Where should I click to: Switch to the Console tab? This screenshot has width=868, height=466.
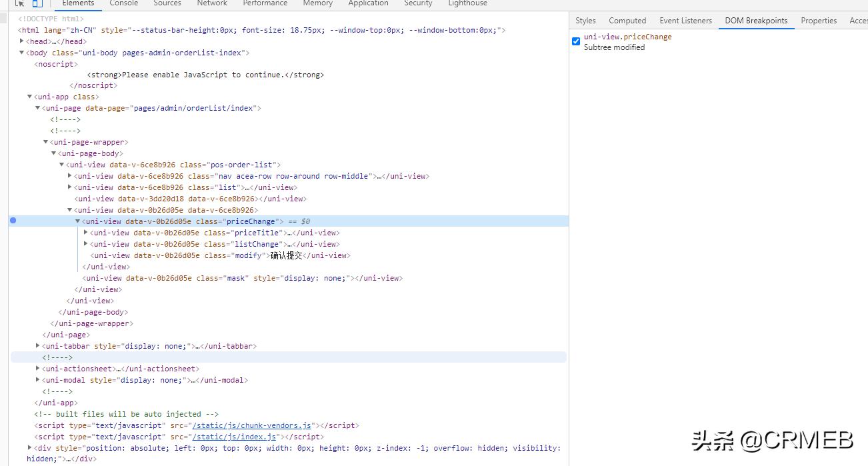124,3
